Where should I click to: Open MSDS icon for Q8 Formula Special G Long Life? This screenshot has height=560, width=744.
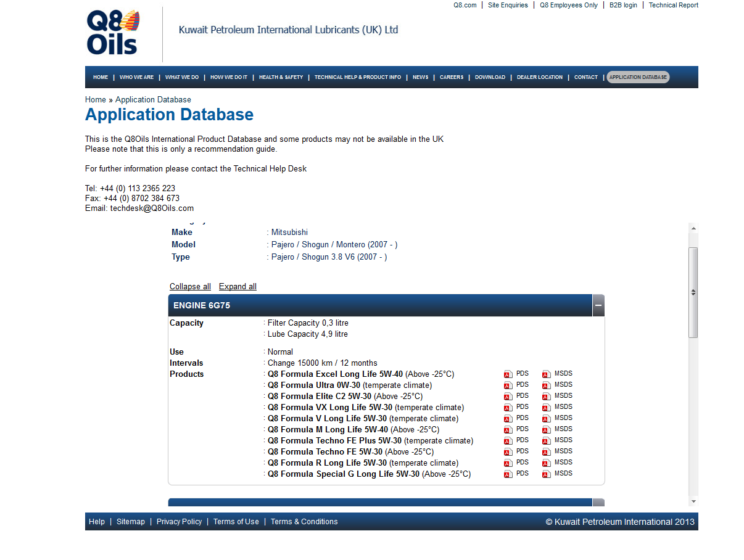546,474
